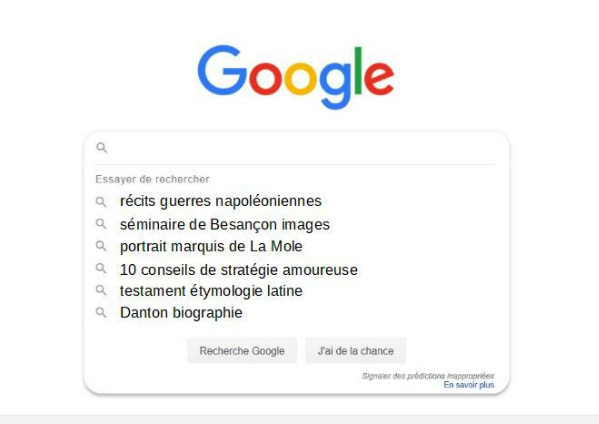Click magnifier icon beside séminaire de Besançon images

point(101,223)
